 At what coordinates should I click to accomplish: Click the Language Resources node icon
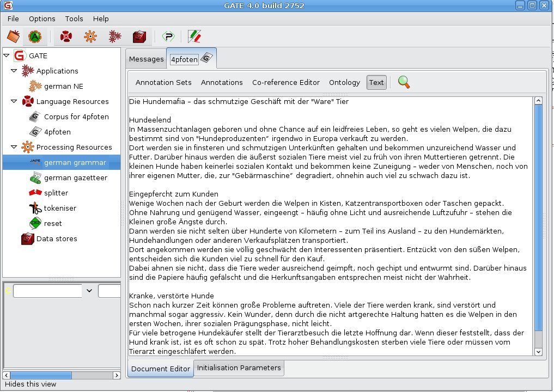point(28,101)
